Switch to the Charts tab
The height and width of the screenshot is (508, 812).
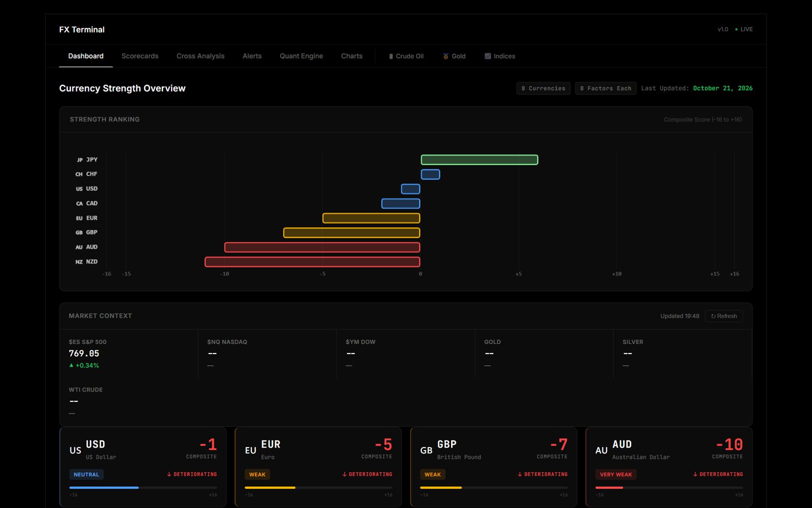pos(352,56)
